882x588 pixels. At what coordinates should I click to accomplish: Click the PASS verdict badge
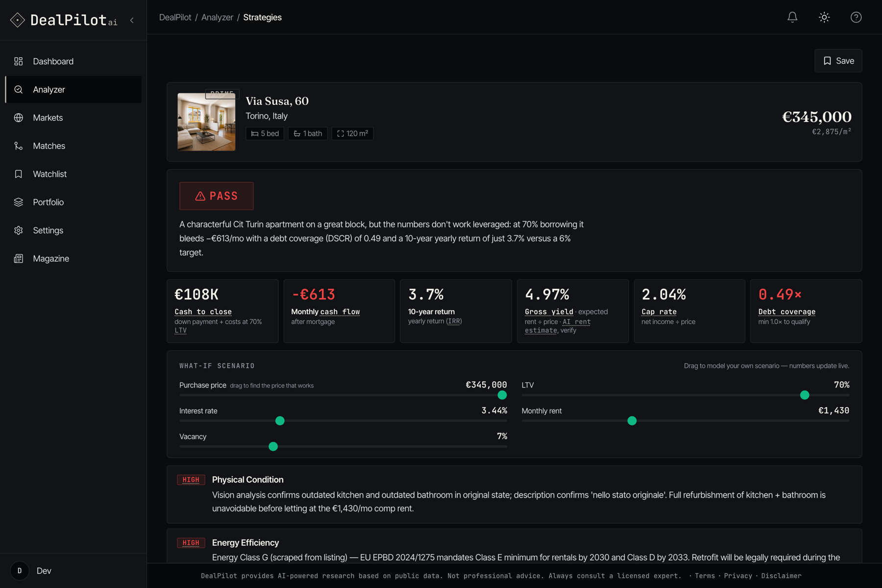[x=217, y=196]
